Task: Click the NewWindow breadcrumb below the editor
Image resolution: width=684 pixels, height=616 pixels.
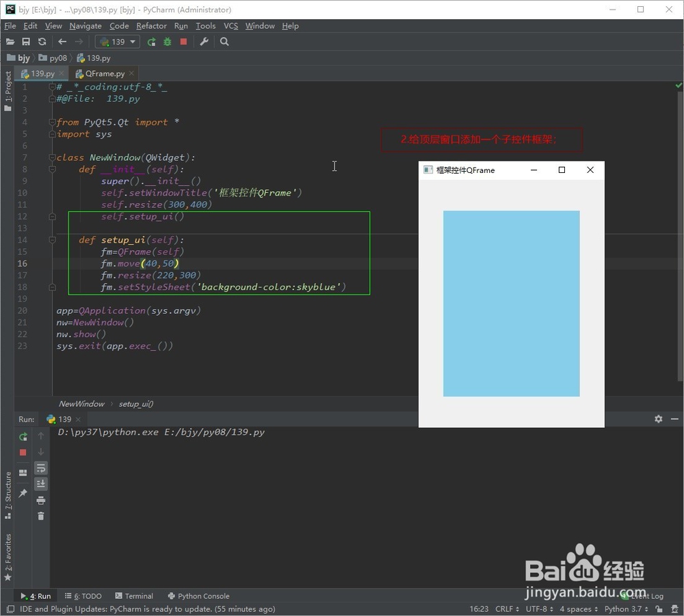Action: point(81,403)
